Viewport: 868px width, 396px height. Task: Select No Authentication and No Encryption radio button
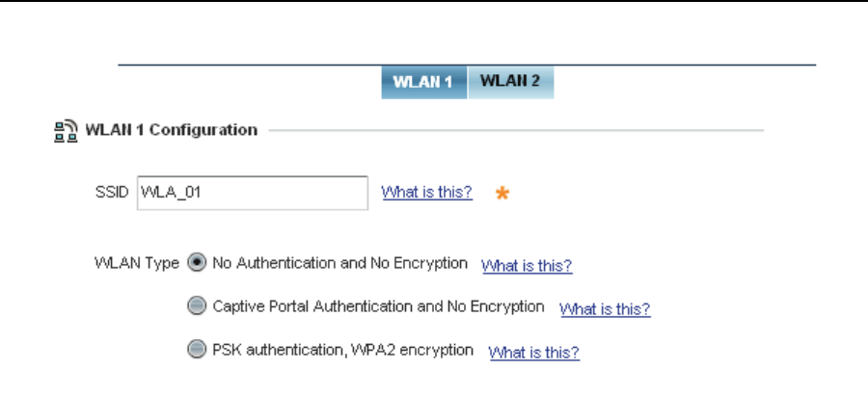click(197, 262)
